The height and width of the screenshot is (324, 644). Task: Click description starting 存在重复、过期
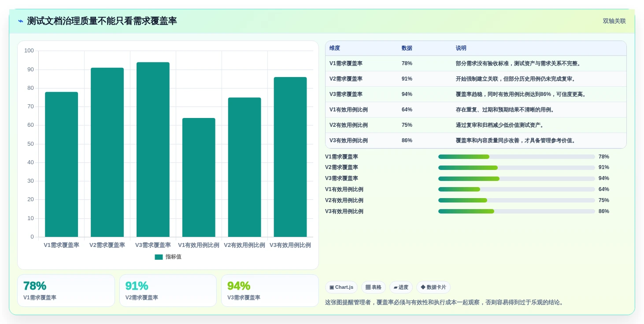[x=506, y=110]
